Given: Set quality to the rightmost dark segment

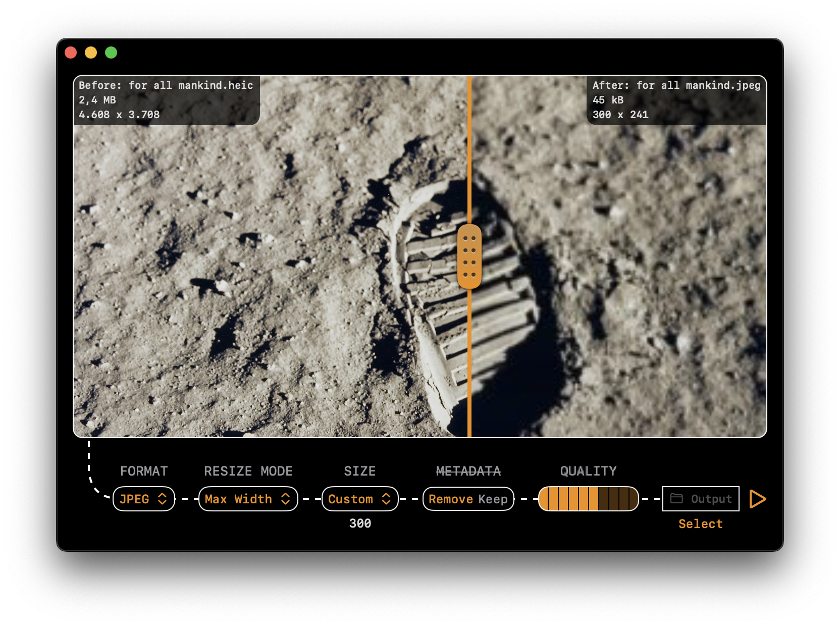Looking at the screenshot, I should [632, 499].
